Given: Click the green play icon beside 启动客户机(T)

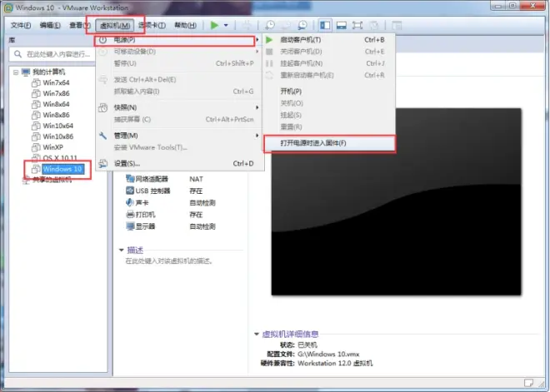Looking at the screenshot, I should click(x=269, y=40).
